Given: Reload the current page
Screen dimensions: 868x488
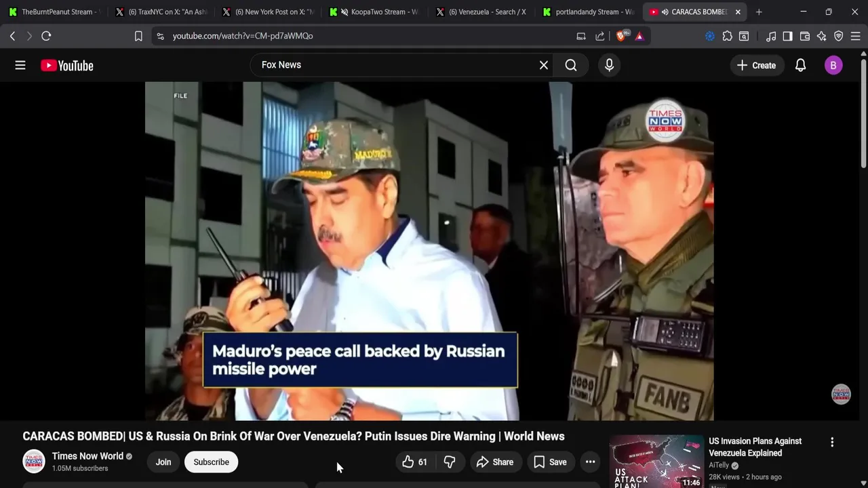Looking at the screenshot, I should [46, 36].
